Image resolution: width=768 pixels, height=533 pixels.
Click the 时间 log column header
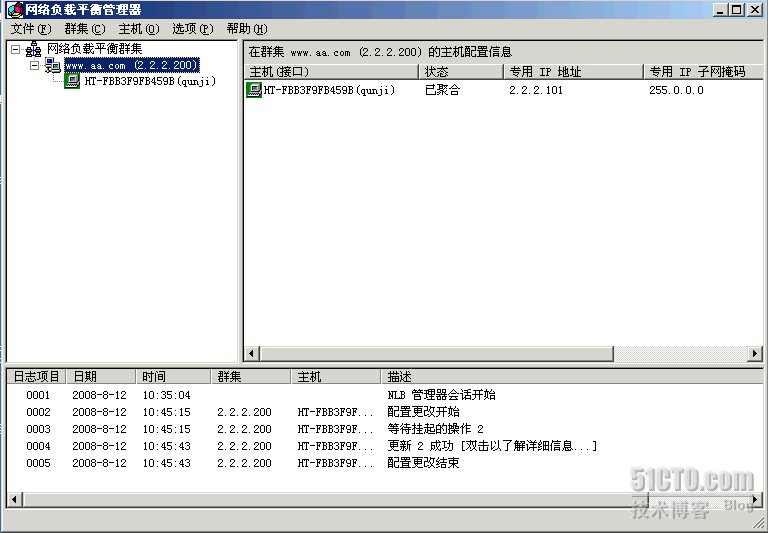click(173, 377)
